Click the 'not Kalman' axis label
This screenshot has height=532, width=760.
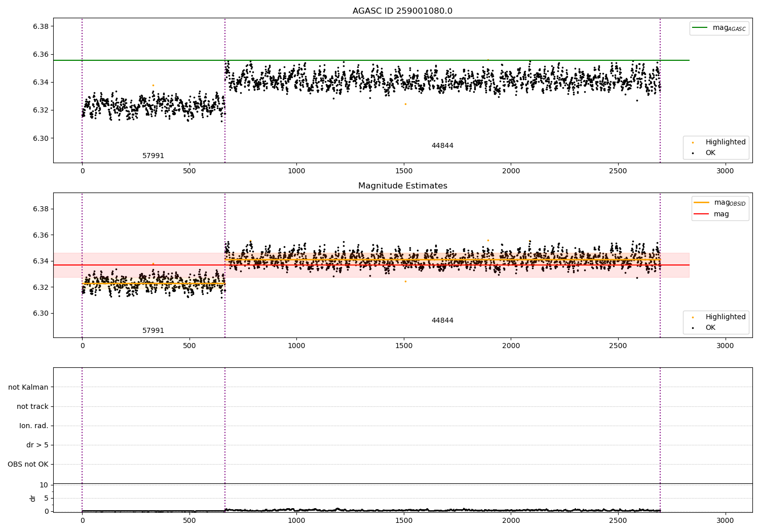click(28, 387)
